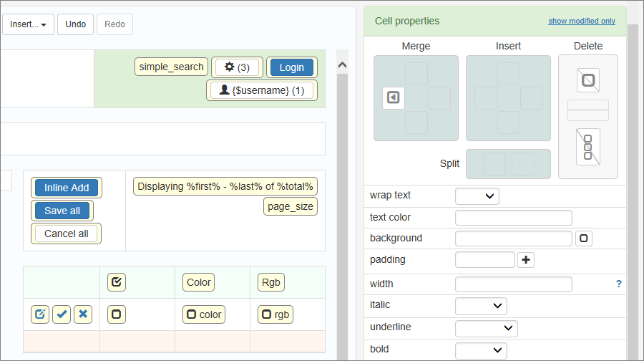
Task: Click the blue X cancel icon
Action: point(83,314)
